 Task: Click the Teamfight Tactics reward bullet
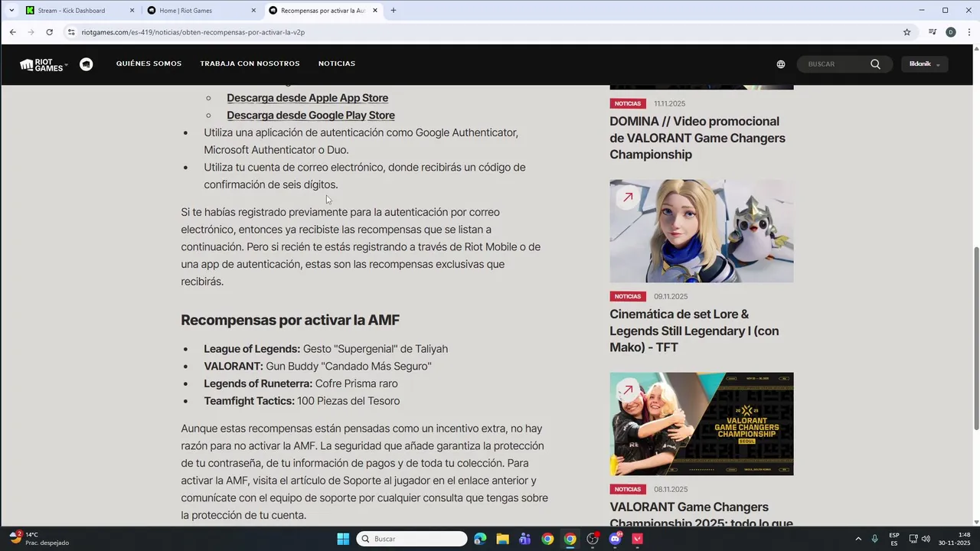click(x=302, y=401)
